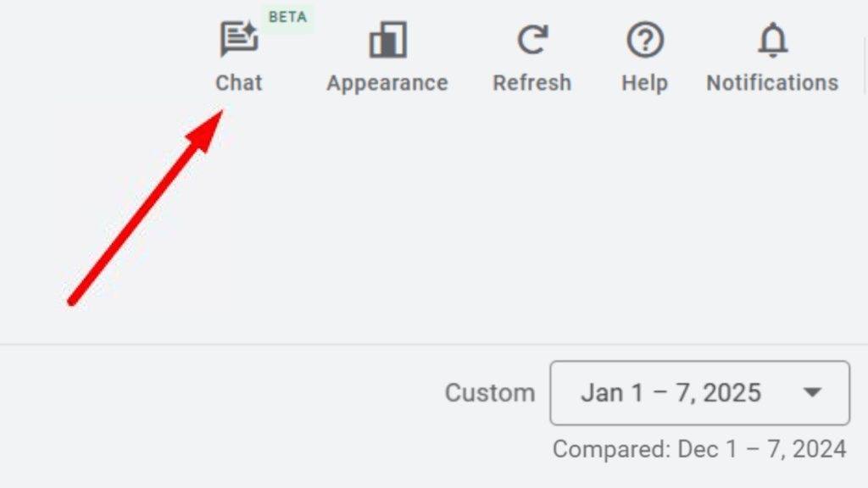
Task: Select the Chat speech-bubble icon
Action: (238, 38)
